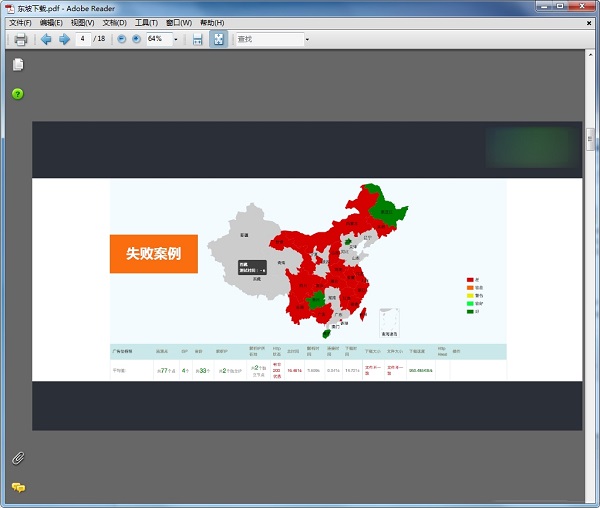The height and width of the screenshot is (508, 600).
Task: Open the 视图(V) menu
Action: pos(83,23)
